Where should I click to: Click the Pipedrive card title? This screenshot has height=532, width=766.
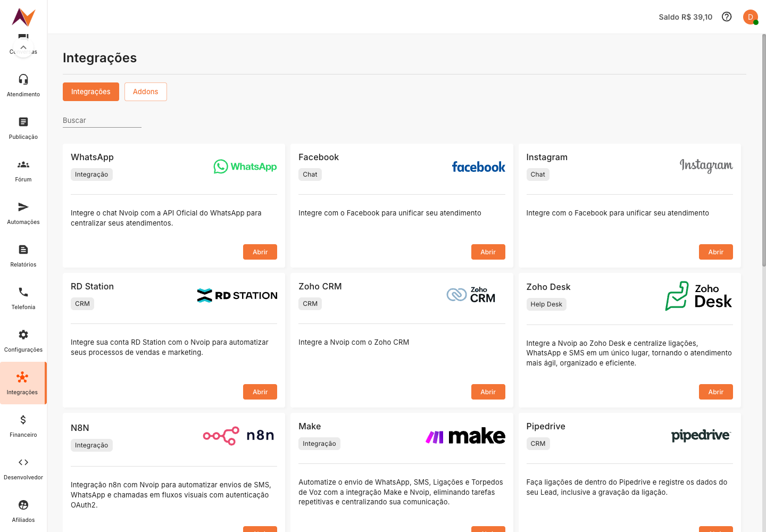pyautogui.click(x=546, y=426)
